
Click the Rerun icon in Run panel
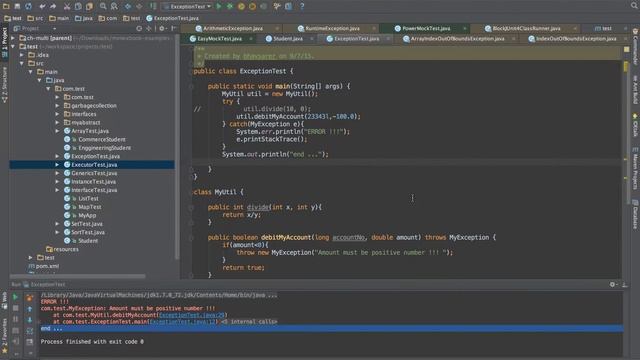click(x=15, y=297)
